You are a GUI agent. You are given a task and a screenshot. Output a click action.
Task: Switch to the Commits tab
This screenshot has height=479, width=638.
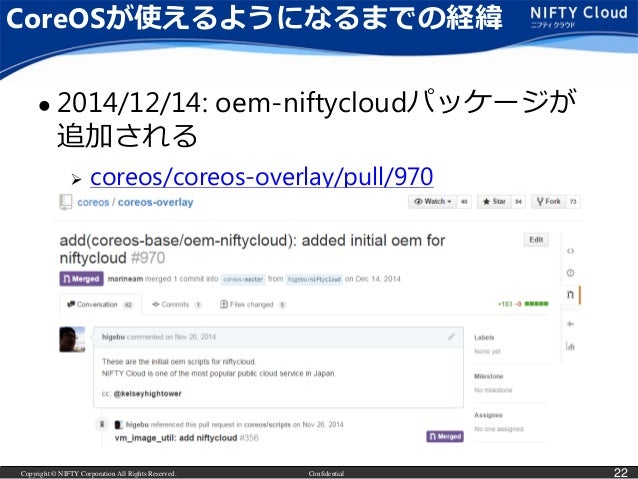coord(176,304)
